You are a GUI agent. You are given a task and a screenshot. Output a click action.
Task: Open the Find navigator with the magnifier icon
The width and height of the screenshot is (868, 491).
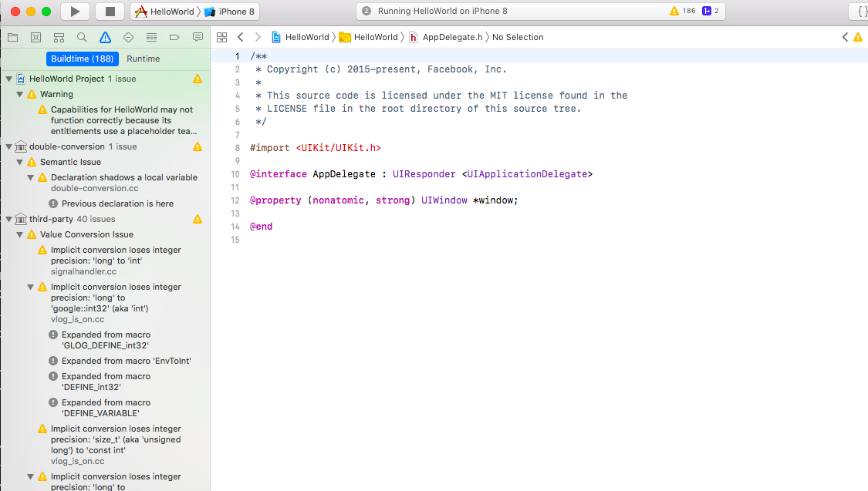(x=81, y=36)
